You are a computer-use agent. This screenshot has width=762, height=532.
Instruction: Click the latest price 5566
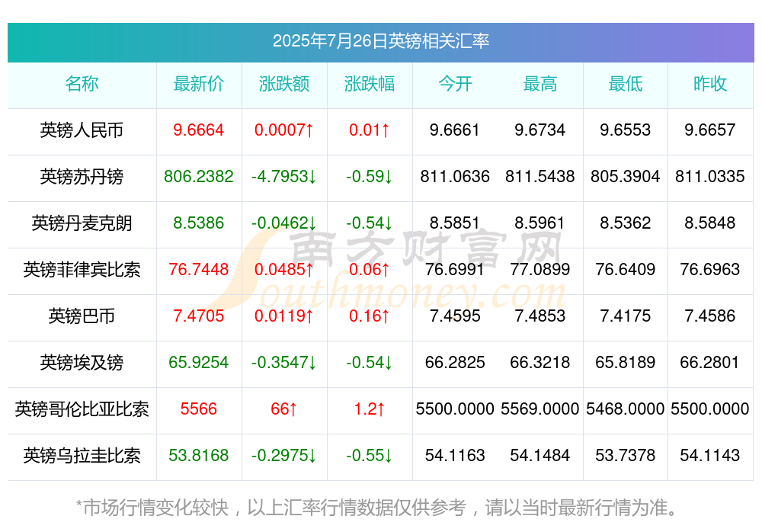pos(199,409)
